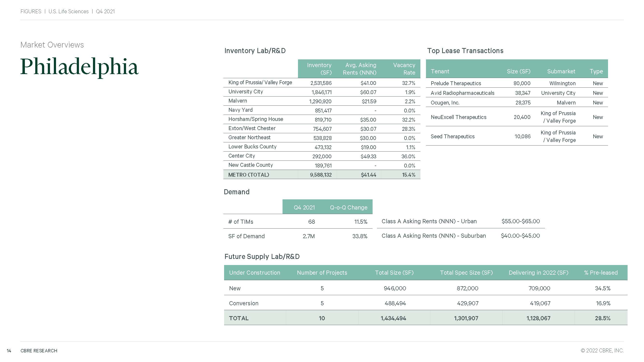Click the Market Overviews heading

pos(52,45)
